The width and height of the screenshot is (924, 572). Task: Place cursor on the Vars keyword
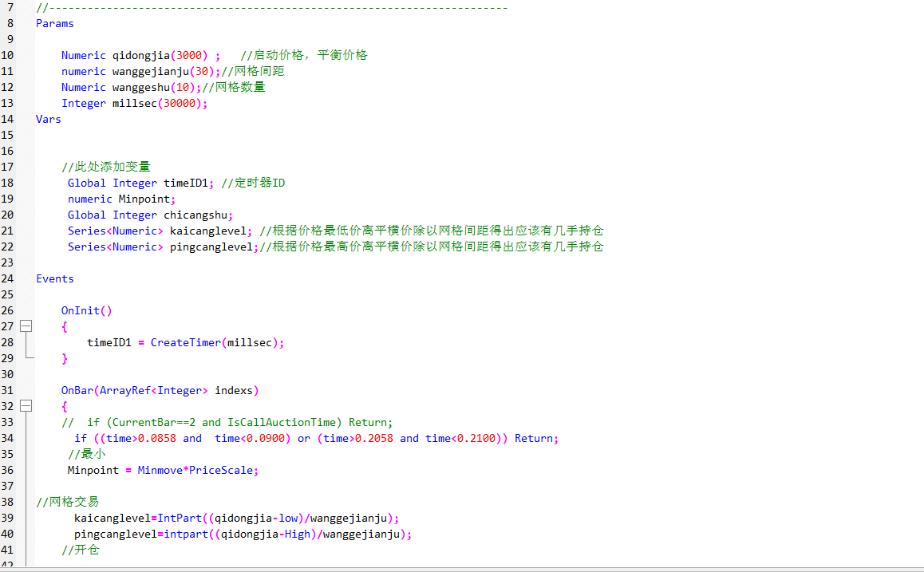(48, 119)
